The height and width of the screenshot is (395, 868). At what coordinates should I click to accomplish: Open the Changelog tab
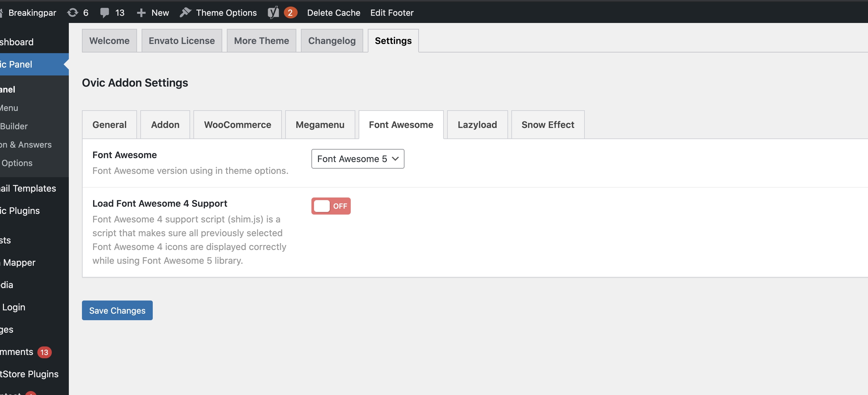(332, 40)
